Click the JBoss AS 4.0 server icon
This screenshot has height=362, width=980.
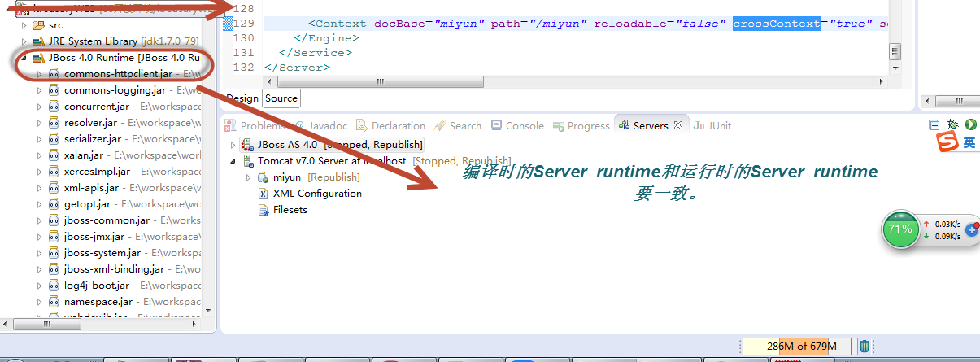[248, 144]
